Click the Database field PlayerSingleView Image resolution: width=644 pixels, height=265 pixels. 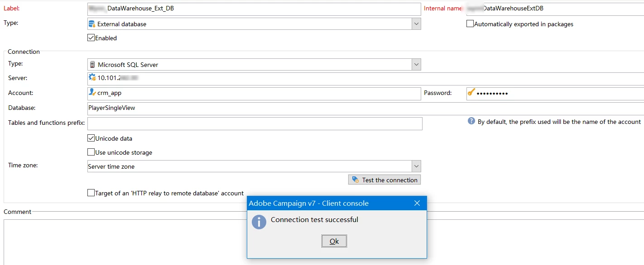tap(365, 109)
